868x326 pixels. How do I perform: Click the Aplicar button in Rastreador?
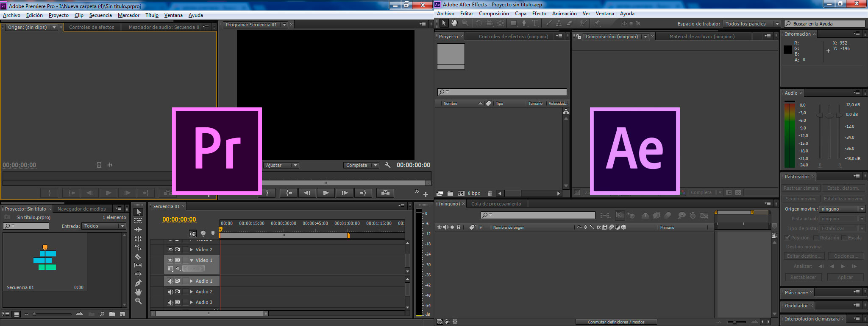(x=845, y=277)
